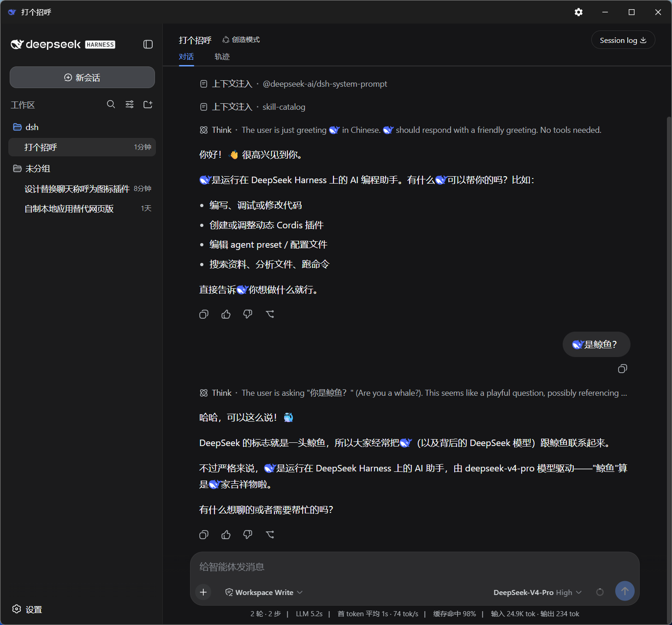672x625 pixels.
Task: Open 设置 at sidebar bottom
Action: point(27,609)
